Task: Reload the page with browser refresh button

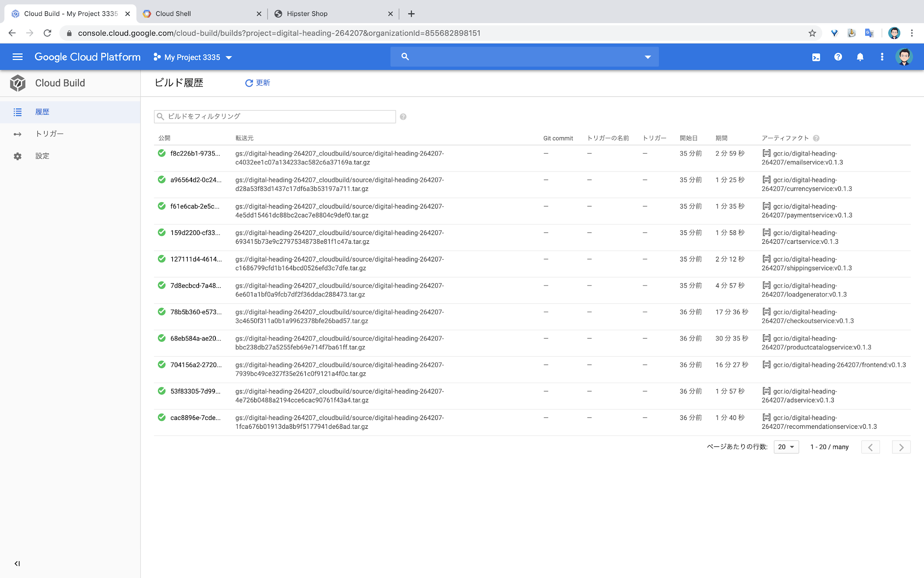Action: (47, 33)
